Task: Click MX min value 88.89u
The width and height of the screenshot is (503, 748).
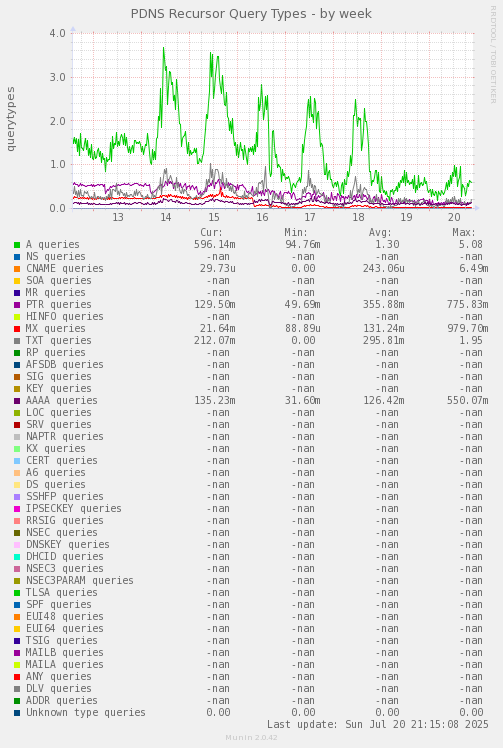Action: pyautogui.click(x=302, y=328)
